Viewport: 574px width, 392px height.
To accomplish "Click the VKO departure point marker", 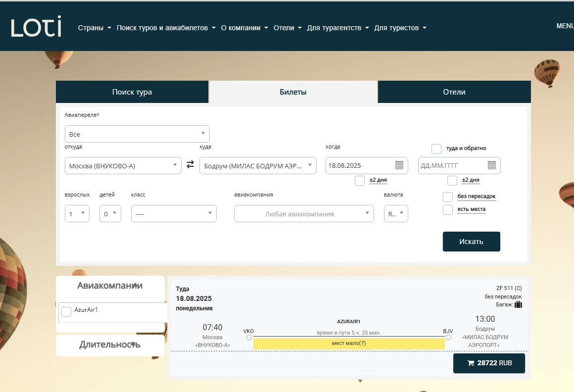I will click(x=249, y=338).
